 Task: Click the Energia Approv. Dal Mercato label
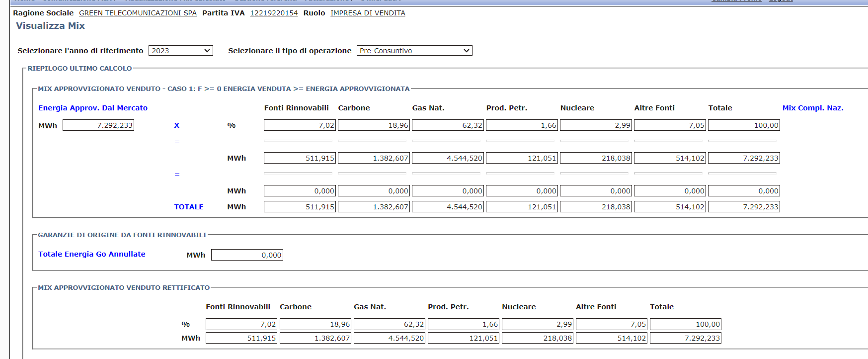click(93, 108)
